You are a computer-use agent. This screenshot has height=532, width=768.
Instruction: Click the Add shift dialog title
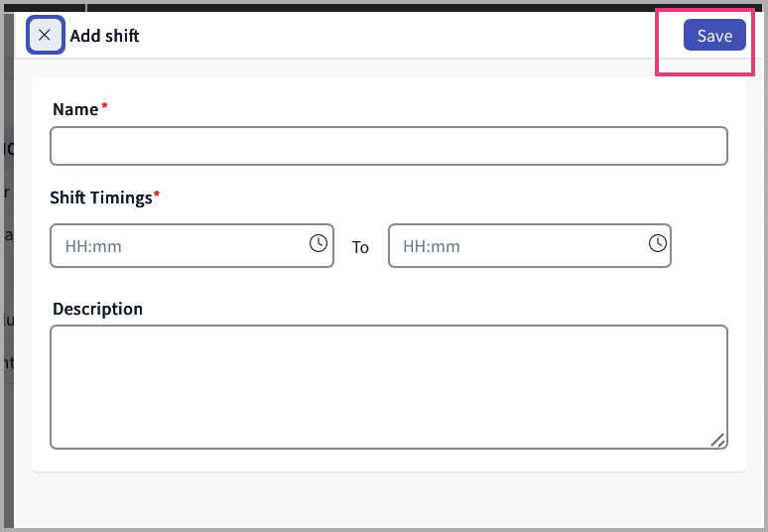[104, 37]
